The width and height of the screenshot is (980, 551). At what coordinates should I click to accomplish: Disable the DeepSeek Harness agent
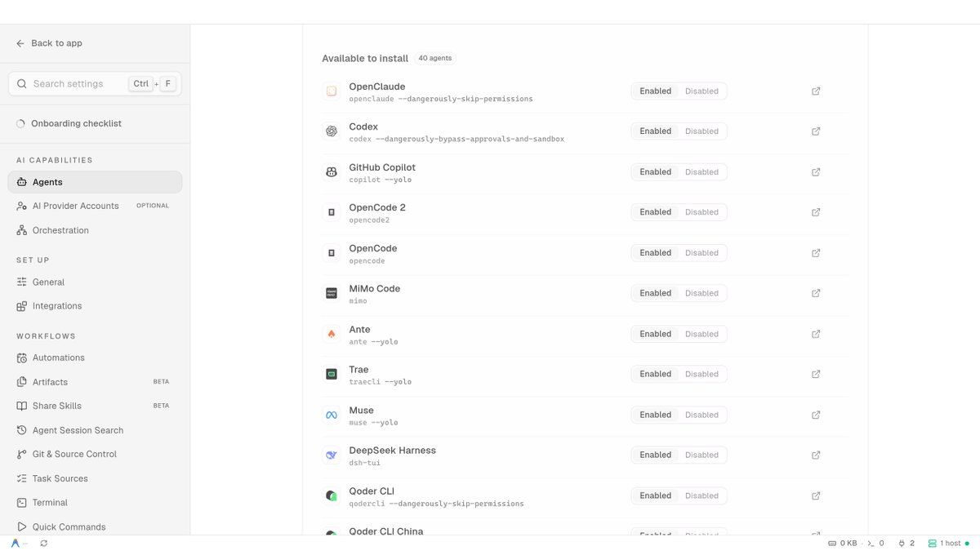coord(702,455)
